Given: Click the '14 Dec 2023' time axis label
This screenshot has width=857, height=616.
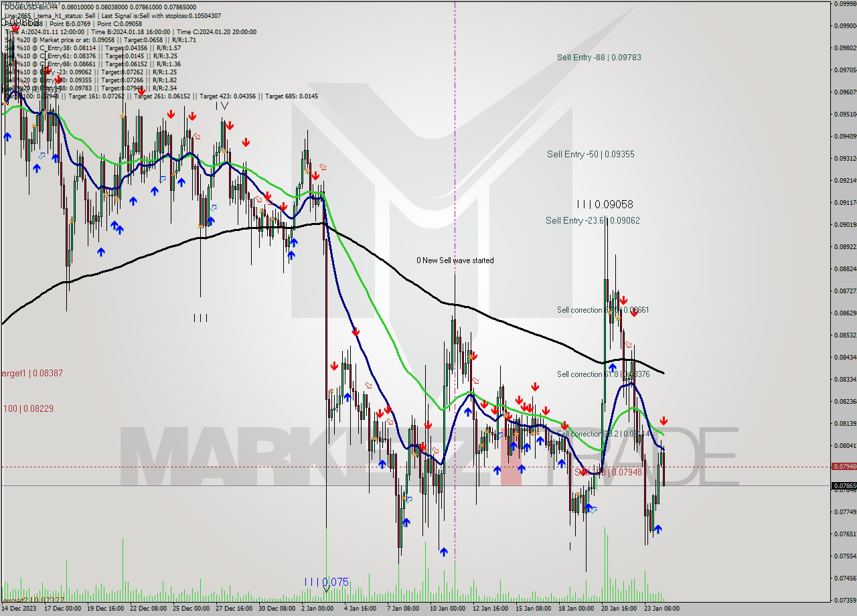Looking at the screenshot, I should [19, 609].
